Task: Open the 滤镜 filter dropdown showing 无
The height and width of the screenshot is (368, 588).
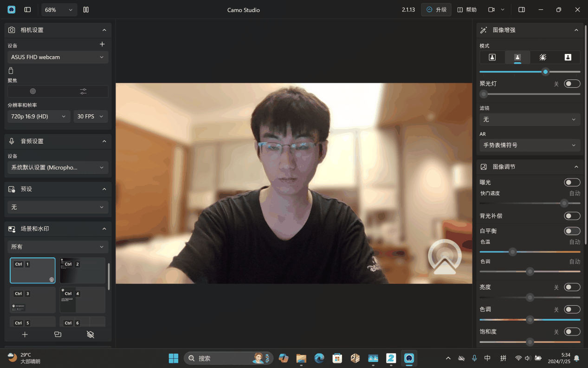Action: [530, 119]
